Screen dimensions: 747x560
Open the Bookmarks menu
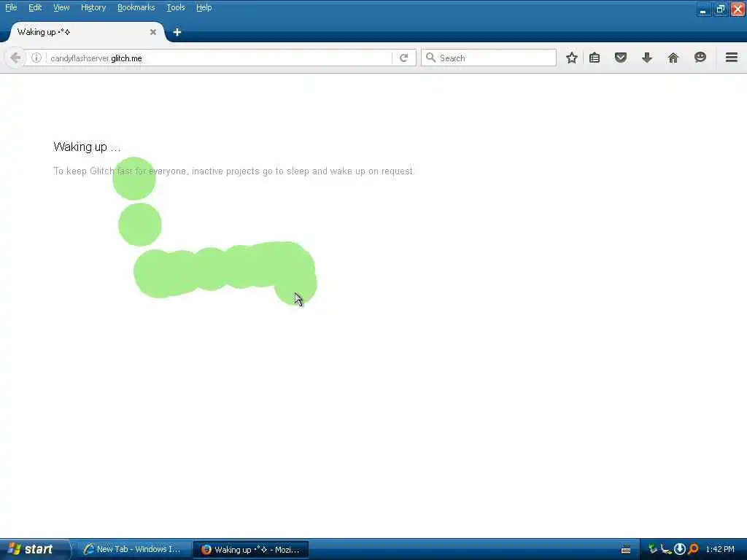pos(136,7)
